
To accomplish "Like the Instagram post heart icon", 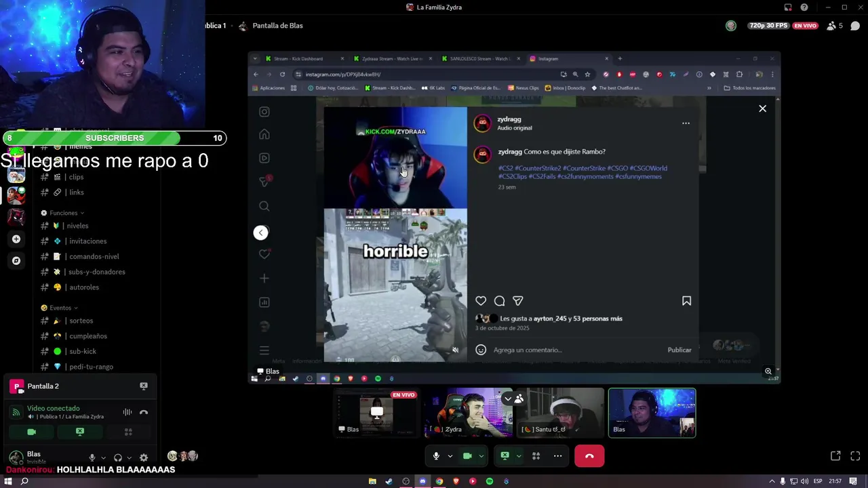I will (481, 301).
